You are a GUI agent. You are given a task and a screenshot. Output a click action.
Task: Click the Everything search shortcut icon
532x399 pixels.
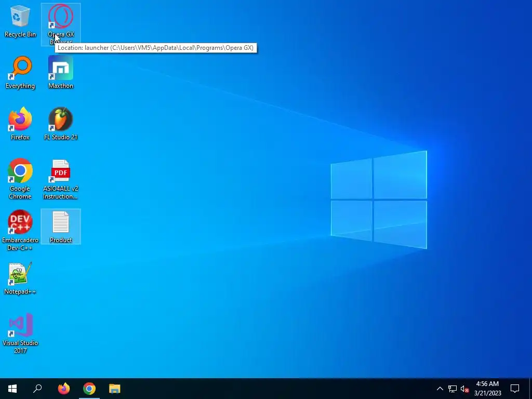point(20,72)
